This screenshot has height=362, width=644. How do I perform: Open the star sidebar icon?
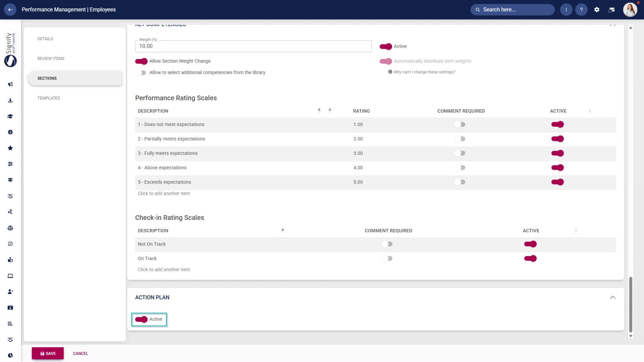[10, 148]
